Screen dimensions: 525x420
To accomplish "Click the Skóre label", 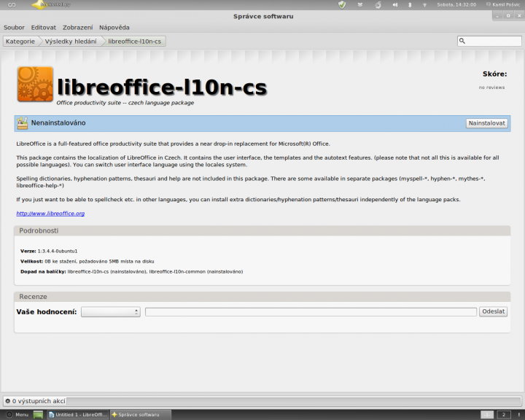I will point(494,74).
